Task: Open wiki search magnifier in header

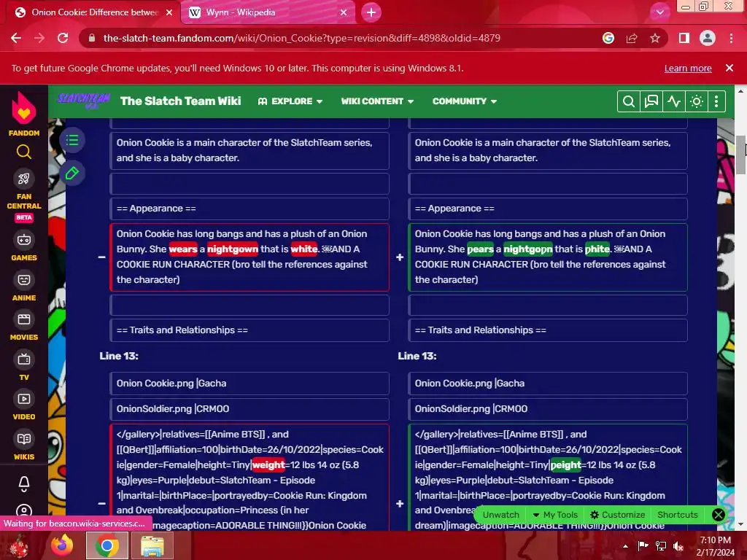Action: [628, 101]
